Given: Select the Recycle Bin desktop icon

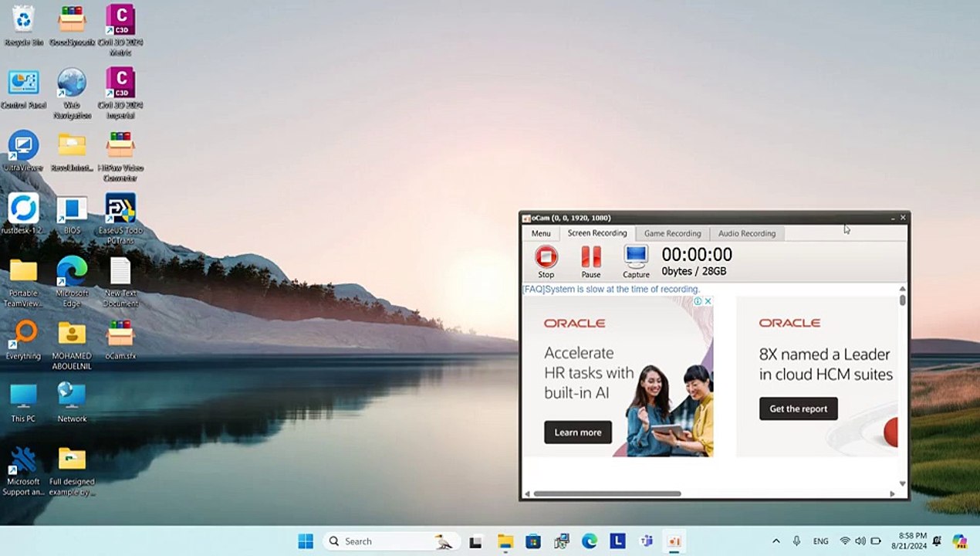Looking at the screenshot, I should [23, 26].
